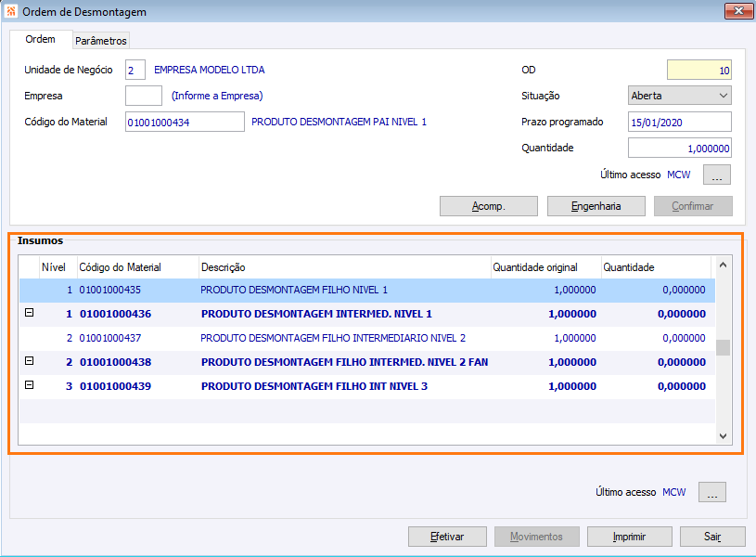Select code 01001000436 cell
The width and height of the screenshot is (756, 557).
click(x=116, y=314)
